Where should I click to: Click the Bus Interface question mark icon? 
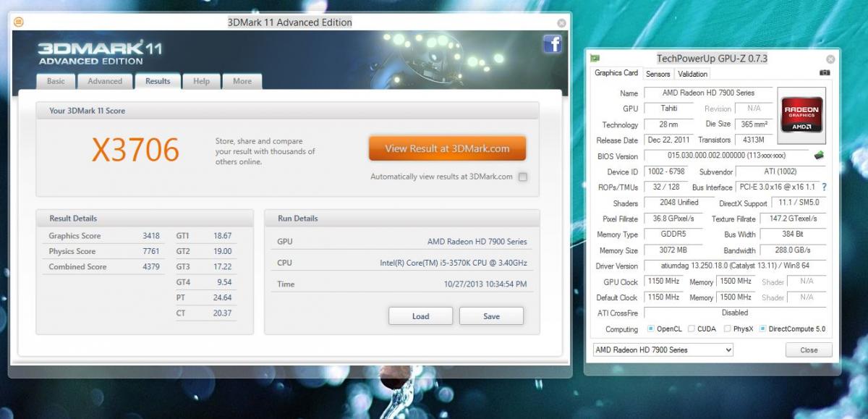tap(824, 187)
